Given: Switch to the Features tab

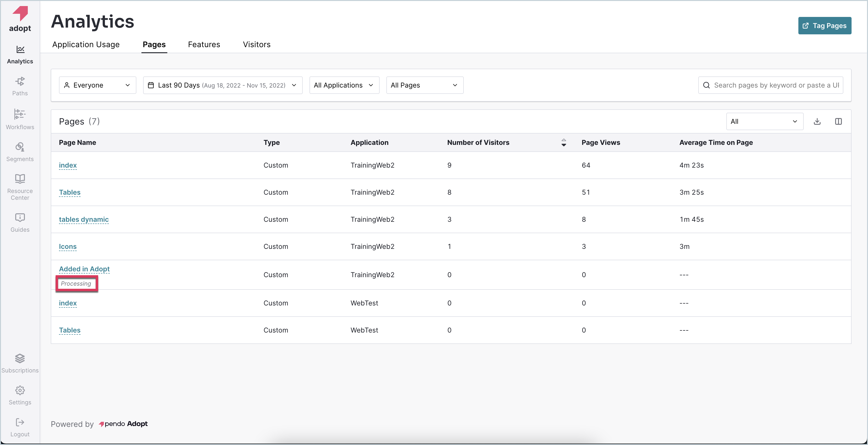Looking at the screenshot, I should [204, 44].
